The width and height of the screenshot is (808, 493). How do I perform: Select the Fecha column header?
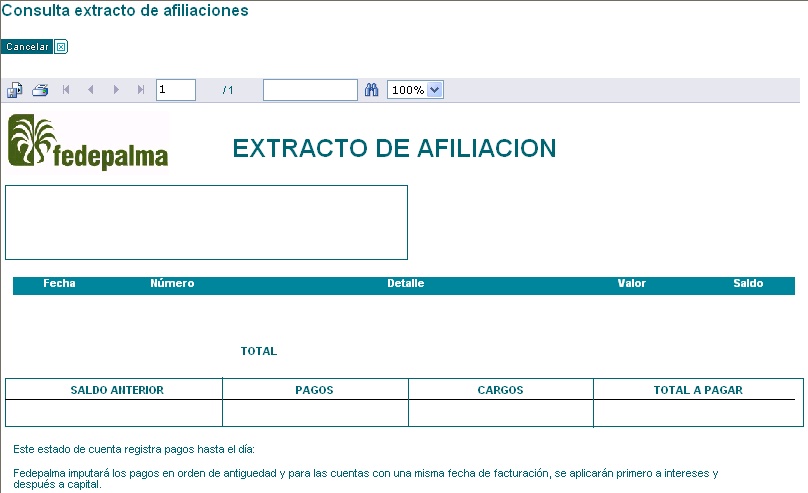[59, 283]
